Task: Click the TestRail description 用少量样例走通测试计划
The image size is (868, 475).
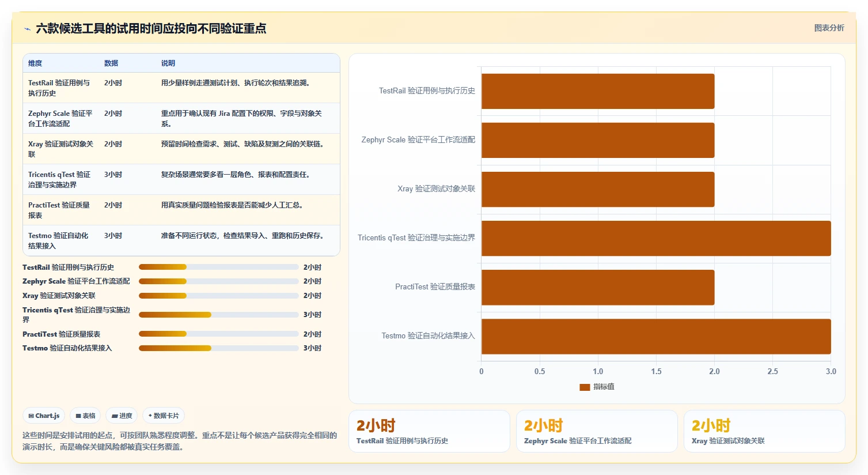Action: [236, 83]
